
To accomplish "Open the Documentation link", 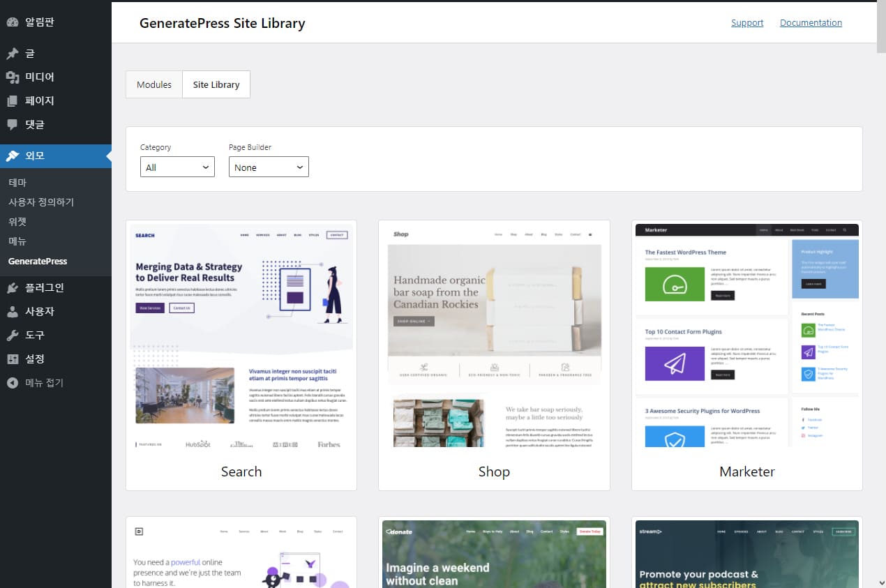I will (x=811, y=23).
